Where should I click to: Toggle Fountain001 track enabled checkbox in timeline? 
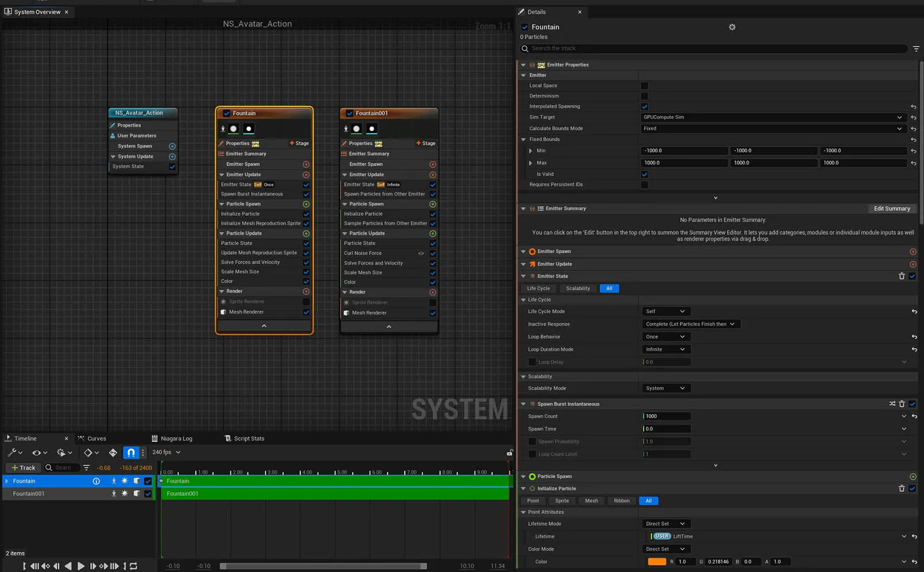coord(148,494)
